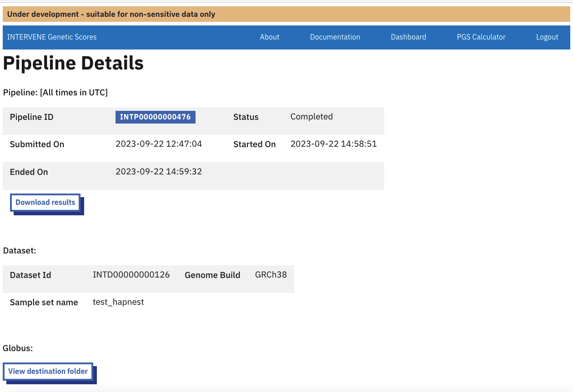
Task: Click the Pipeline Details heading
Action: point(73,63)
